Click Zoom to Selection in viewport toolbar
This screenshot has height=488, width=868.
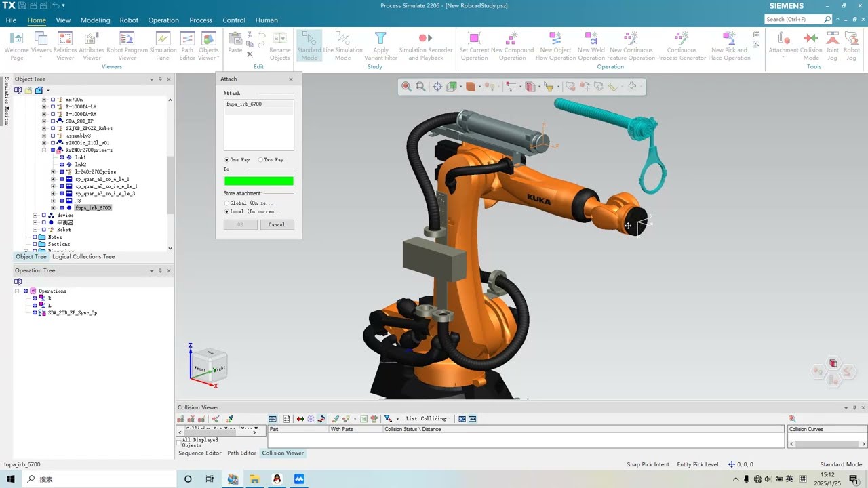(406, 86)
